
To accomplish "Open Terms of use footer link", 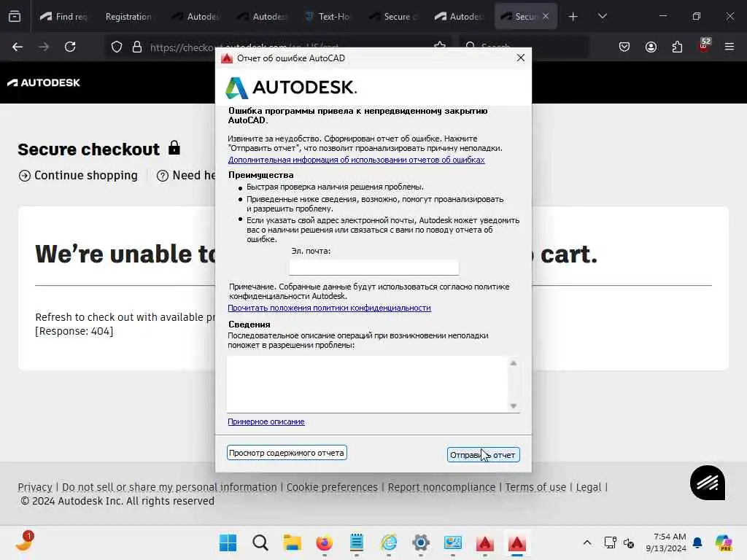I will click(x=535, y=487).
